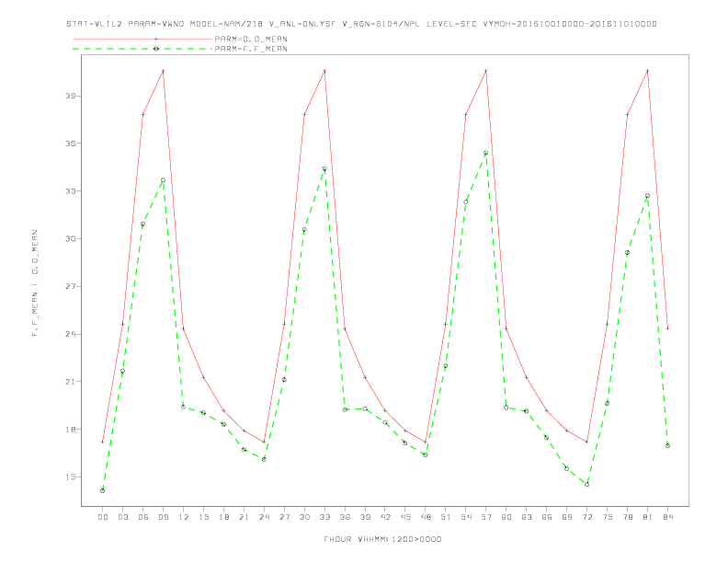Click the red O.O_MEAN point at hour 84

[x=667, y=328]
